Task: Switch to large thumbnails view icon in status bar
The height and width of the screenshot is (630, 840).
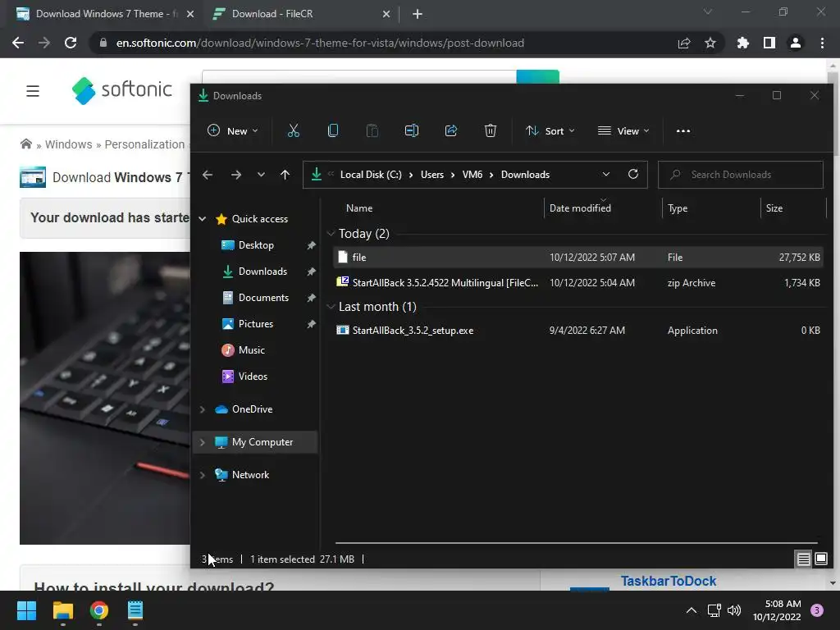Action: coord(820,559)
